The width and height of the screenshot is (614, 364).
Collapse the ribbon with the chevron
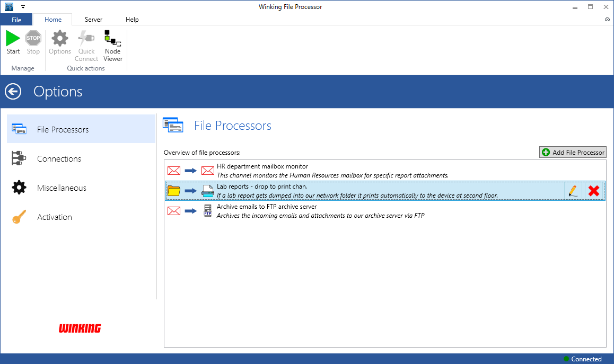pyautogui.click(x=607, y=19)
